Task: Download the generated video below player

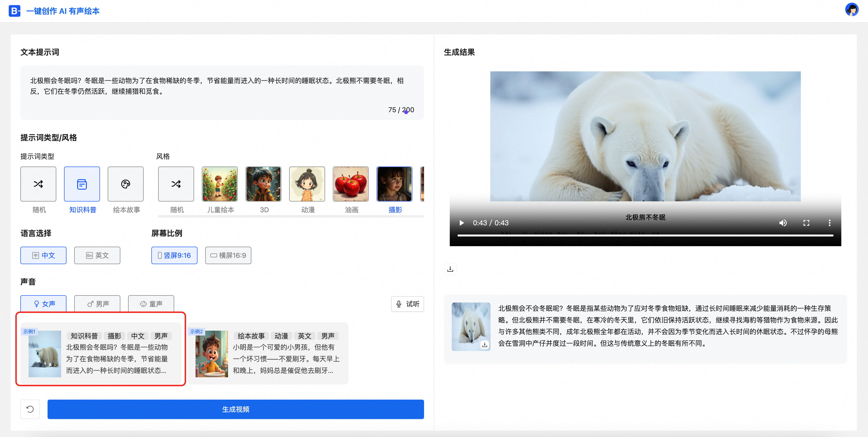Action: click(450, 269)
